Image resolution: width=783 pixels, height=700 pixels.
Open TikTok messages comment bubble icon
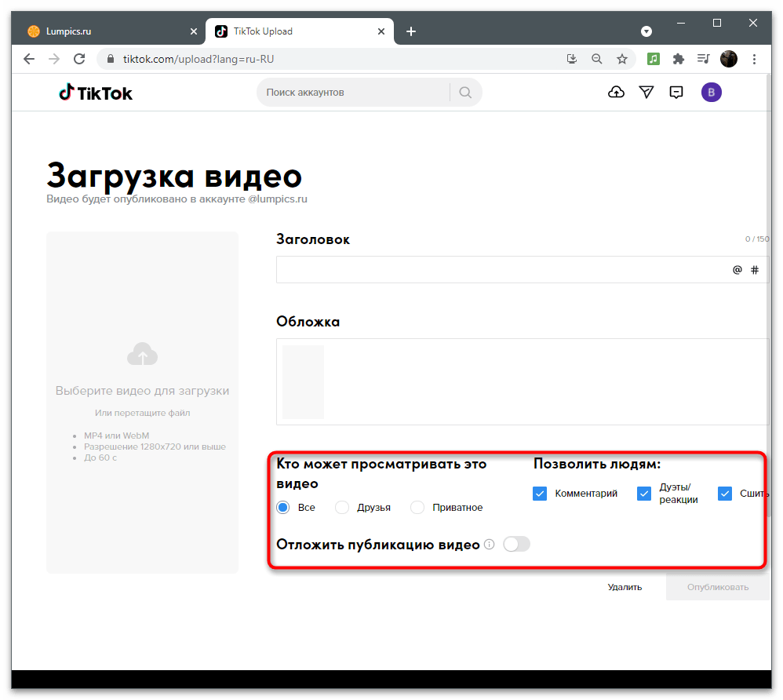[x=676, y=92]
